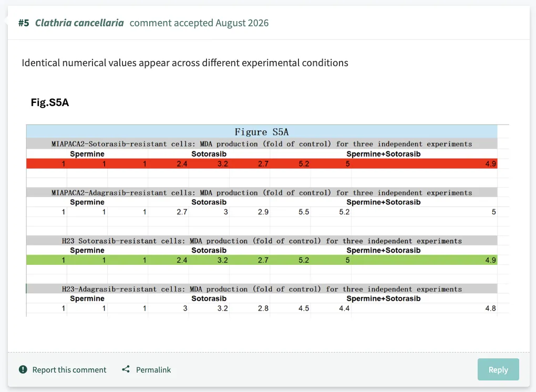Click the H23 Sotorasib-resistant cells row header
This screenshot has width=536, height=392.
click(262, 241)
